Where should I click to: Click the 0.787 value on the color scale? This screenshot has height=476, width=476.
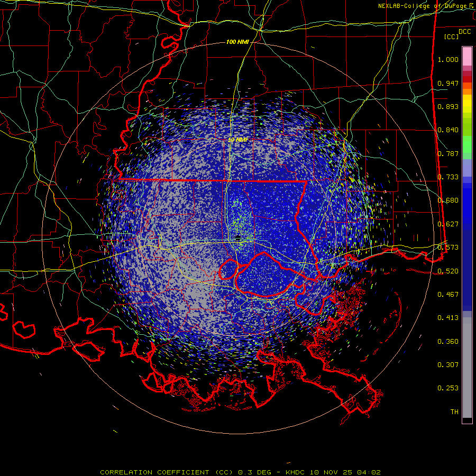(x=448, y=153)
